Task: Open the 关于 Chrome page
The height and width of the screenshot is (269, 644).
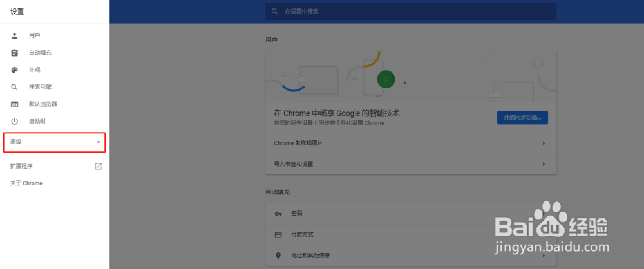Action: tap(26, 183)
